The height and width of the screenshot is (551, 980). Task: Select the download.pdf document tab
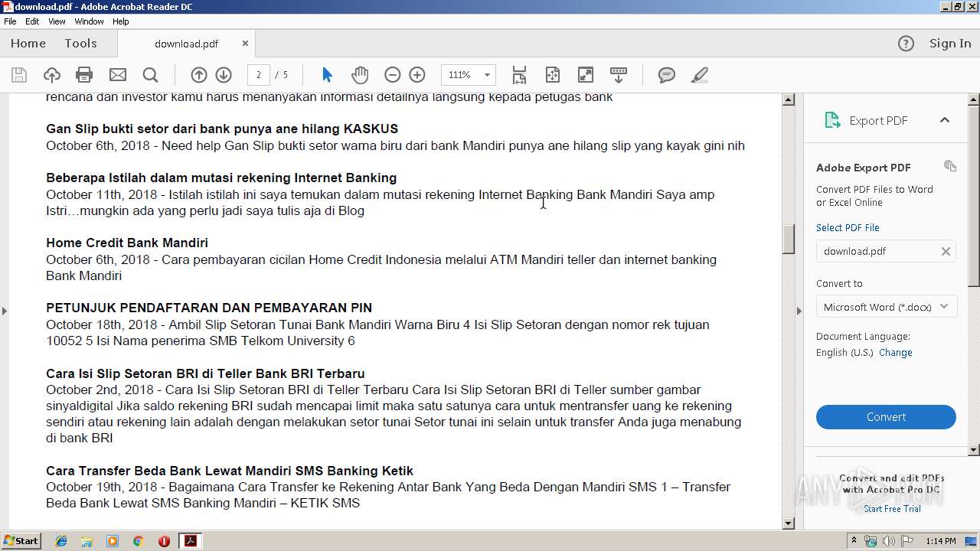pyautogui.click(x=186, y=44)
